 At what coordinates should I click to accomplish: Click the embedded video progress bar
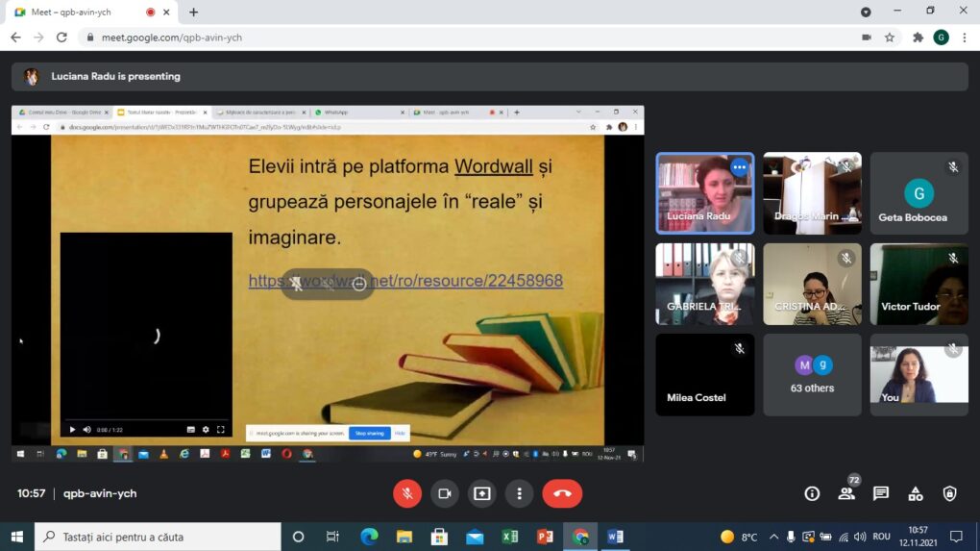click(146, 420)
